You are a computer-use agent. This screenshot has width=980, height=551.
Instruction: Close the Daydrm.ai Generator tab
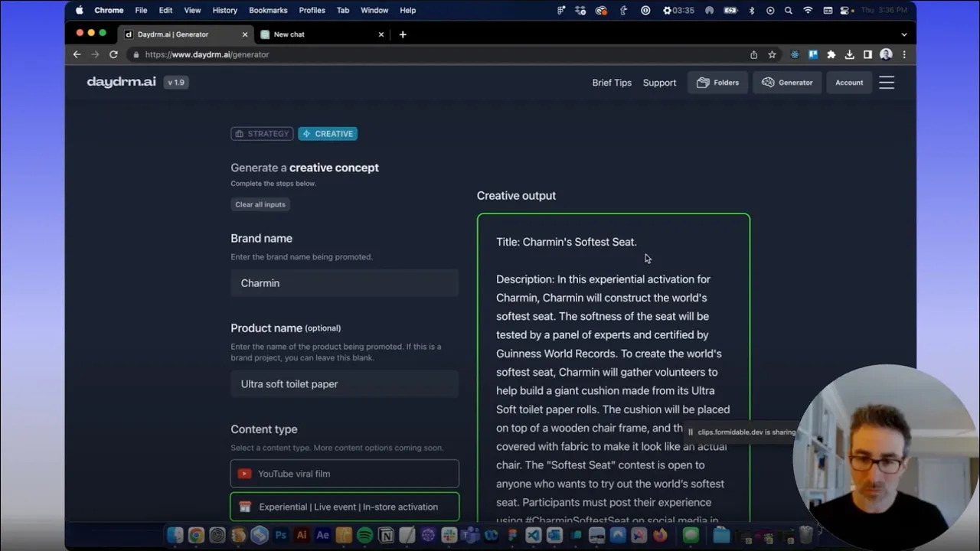(x=245, y=34)
